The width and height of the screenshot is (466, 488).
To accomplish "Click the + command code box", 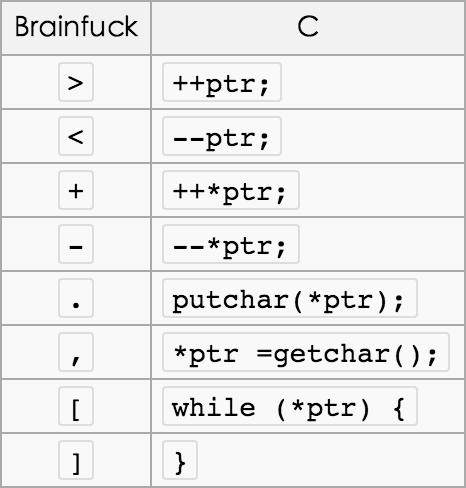I will (x=76, y=190).
